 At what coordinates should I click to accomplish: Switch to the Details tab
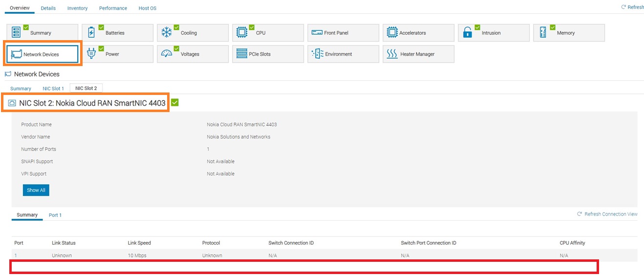coord(48,8)
